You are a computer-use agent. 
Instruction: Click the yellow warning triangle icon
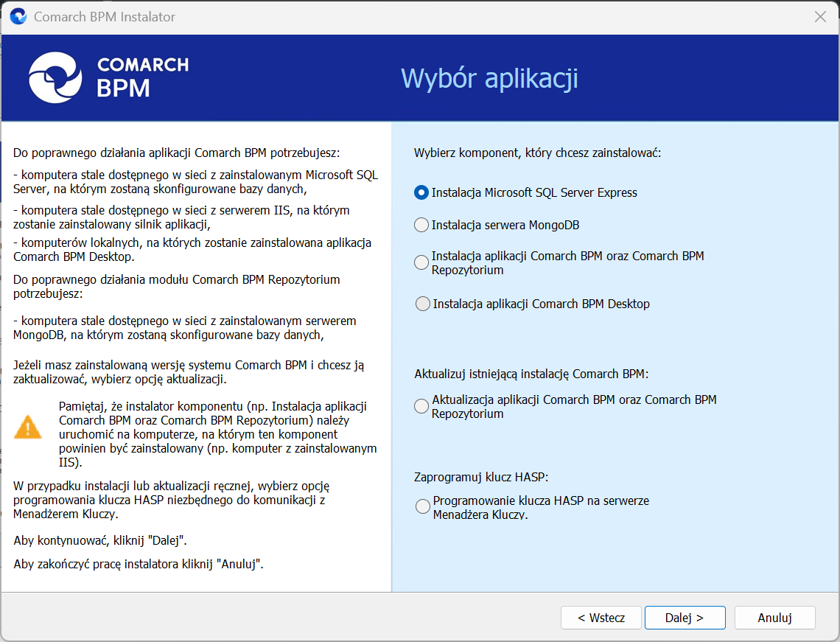28,427
